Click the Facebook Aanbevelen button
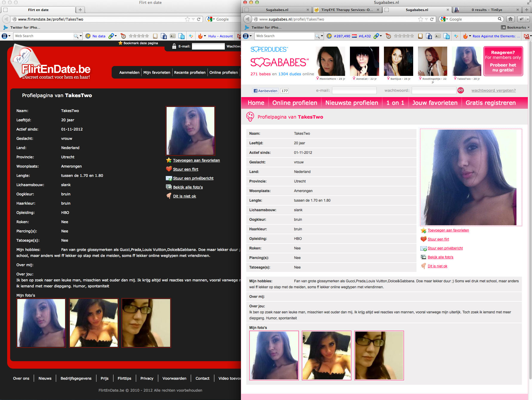 click(265, 91)
